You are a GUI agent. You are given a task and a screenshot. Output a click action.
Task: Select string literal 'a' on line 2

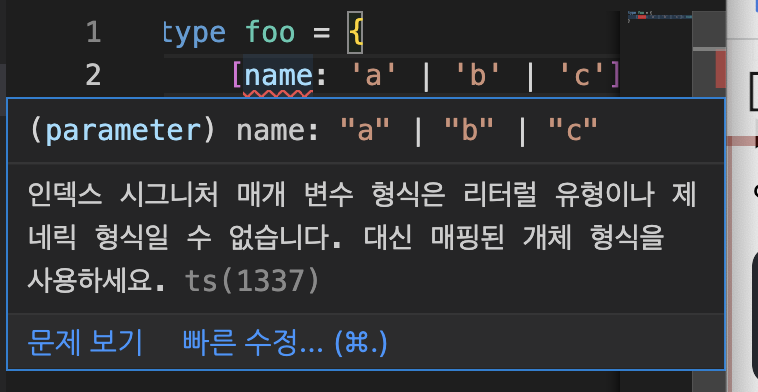pyautogui.click(x=373, y=76)
